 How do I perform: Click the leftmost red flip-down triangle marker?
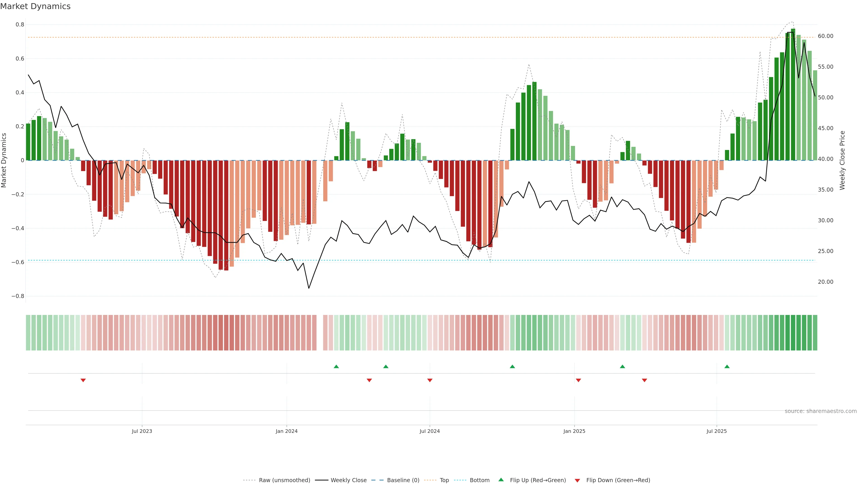pos(83,380)
